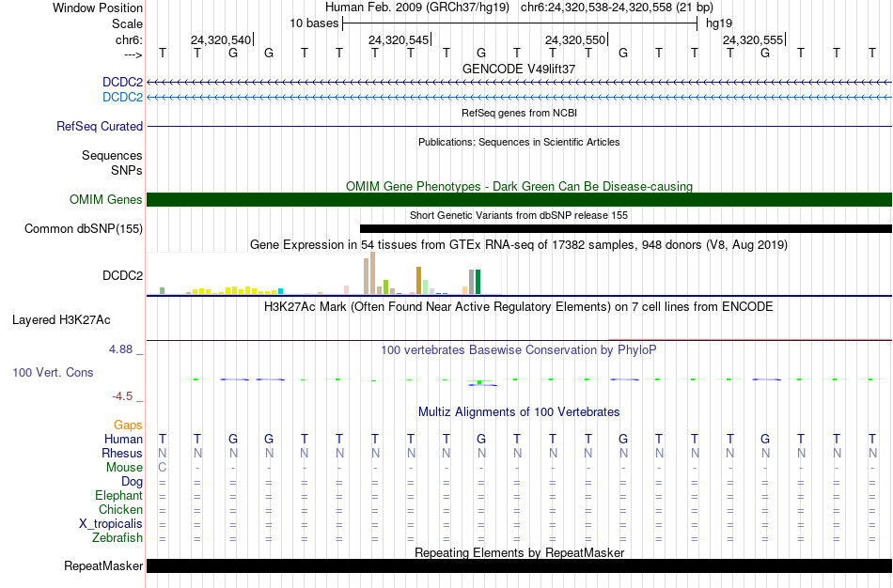The width and height of the screenshot is (893, 588).
Task: Select the Human alignment row label
Action: (x=123, y=439)
